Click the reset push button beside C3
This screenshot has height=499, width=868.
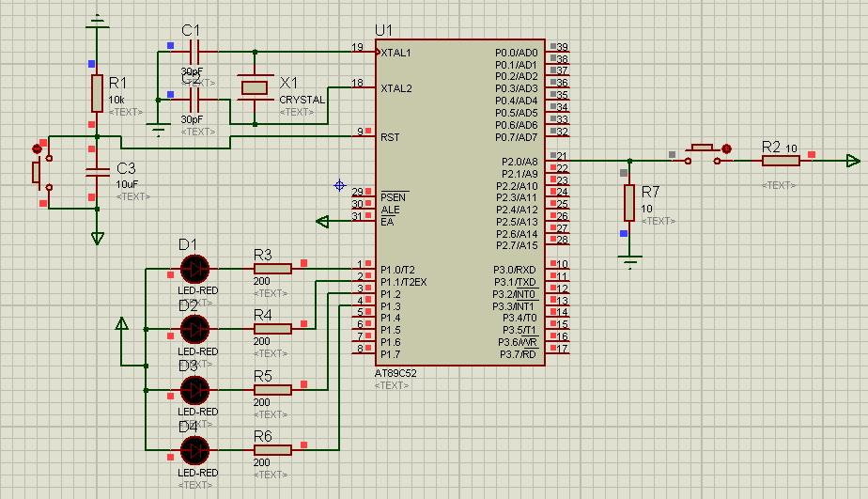42,172
